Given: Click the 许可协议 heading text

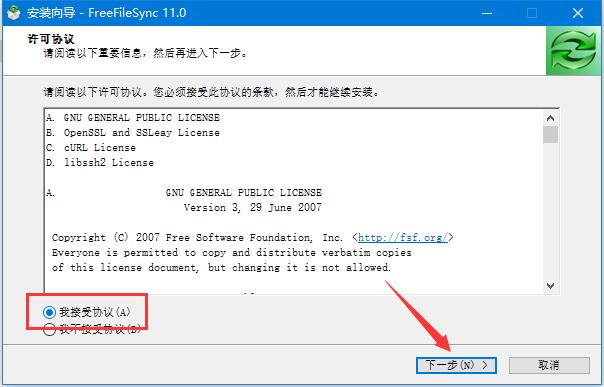Looking at the screenshot, I should (x=51, y=39).
